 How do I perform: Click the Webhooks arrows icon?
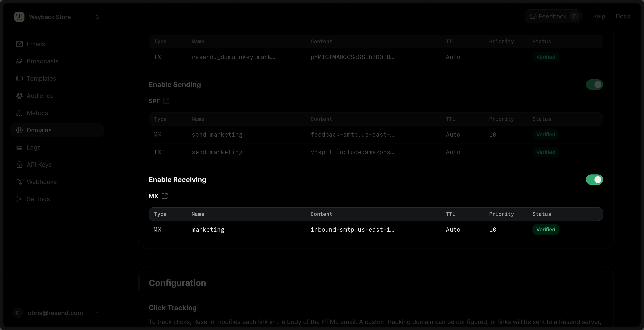point(19,182)
